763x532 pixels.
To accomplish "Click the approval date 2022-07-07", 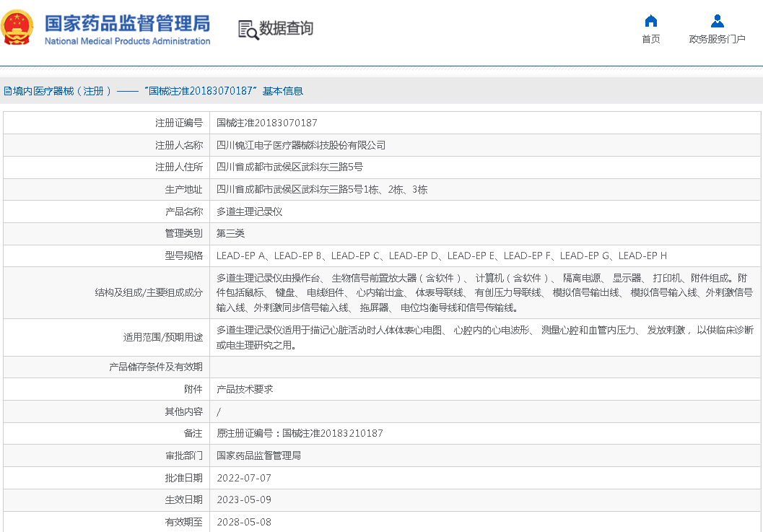I will pos(244,478).
